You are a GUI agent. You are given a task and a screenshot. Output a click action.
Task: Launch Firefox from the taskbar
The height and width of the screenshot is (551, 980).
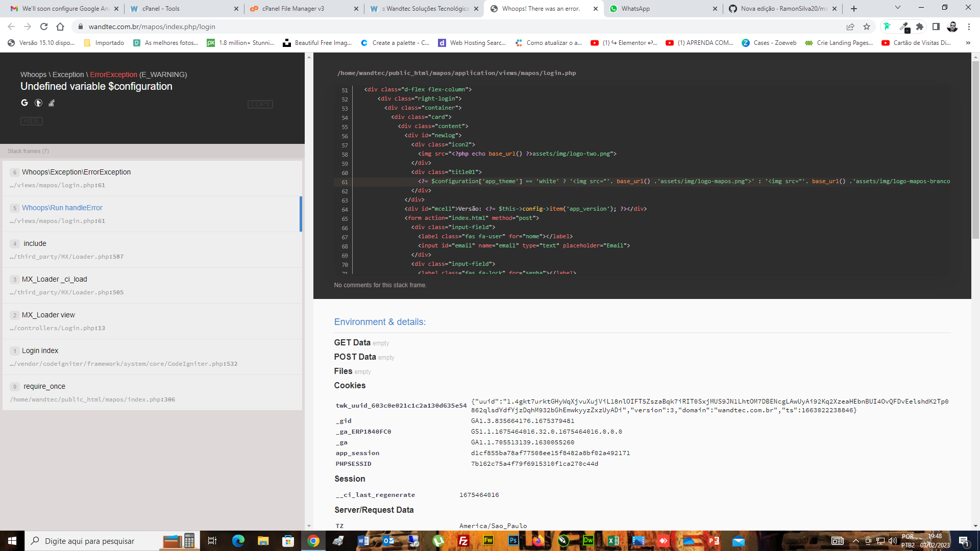538,541
